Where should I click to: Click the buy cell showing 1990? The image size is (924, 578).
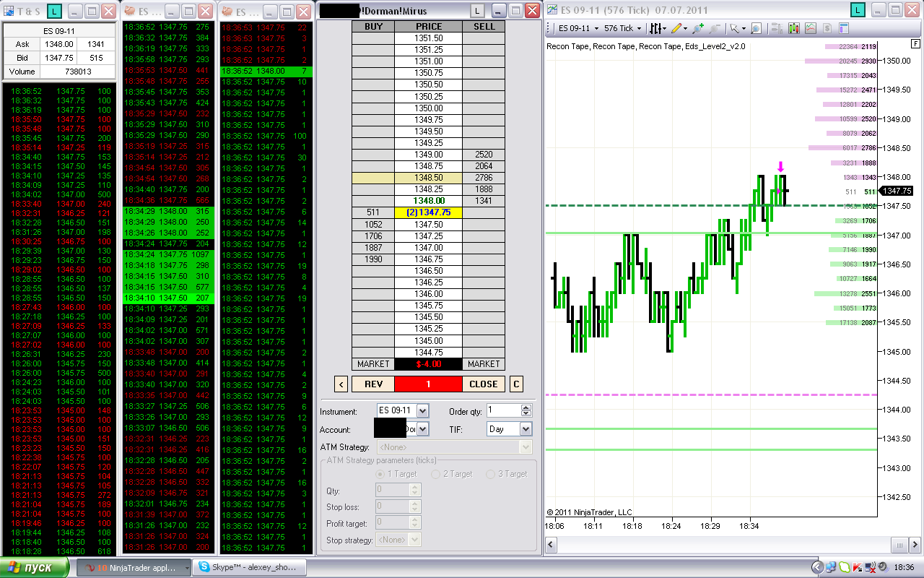click(x=373, y=259)
